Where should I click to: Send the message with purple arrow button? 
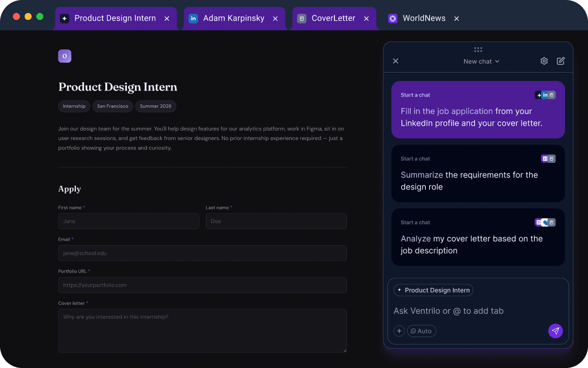[555, 331]
